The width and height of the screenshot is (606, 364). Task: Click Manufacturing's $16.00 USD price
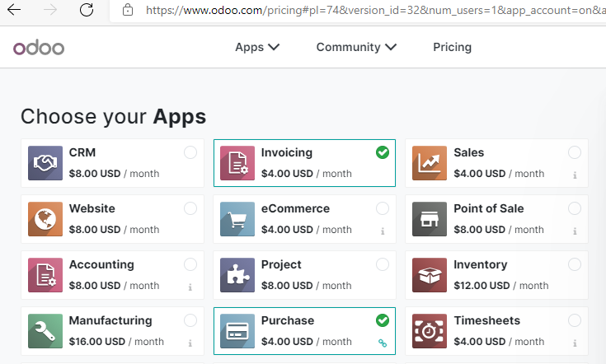[x=97, y=342]
